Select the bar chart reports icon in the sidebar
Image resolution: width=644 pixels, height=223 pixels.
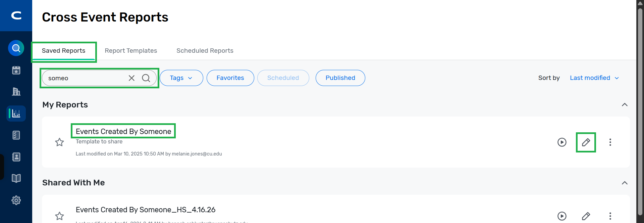[16, 114]
